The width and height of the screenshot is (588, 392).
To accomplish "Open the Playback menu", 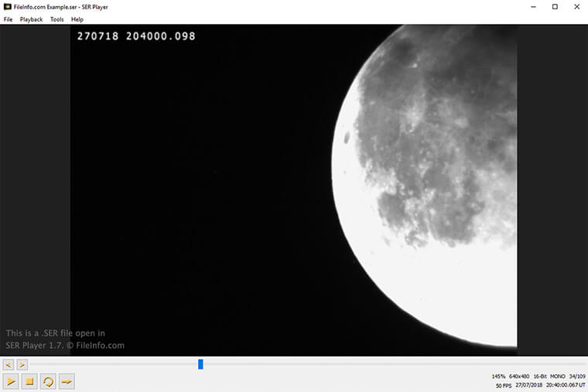I will [31, 19].
